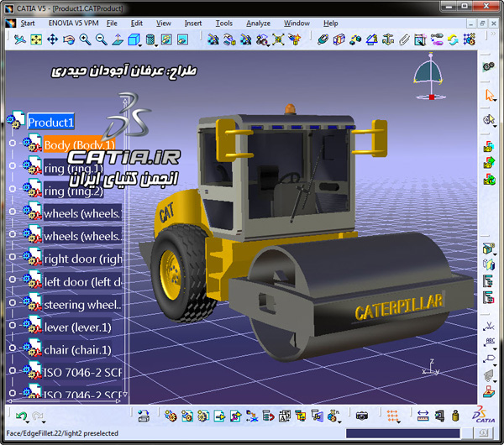Viewport: 504px width, 445px height.
Task: Click tree scrollbar up arrow
Action: coord(125,102)
